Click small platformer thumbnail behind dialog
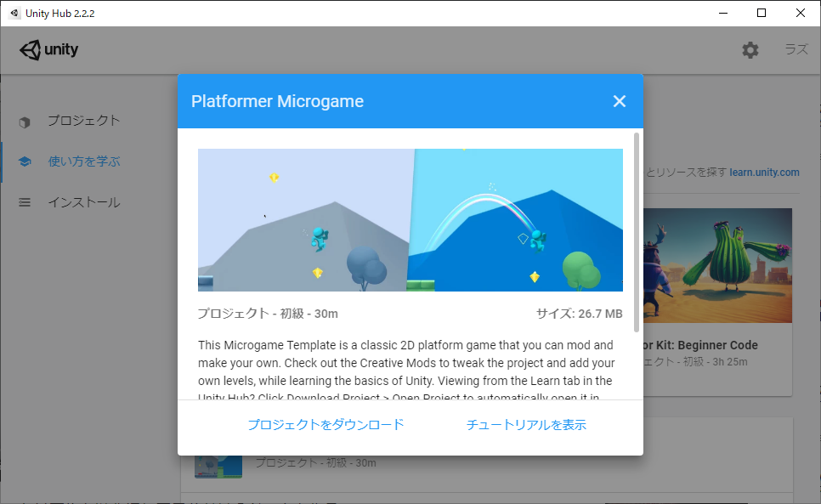The height and width of the screenshot is (504, 821). tap(218, 467)
